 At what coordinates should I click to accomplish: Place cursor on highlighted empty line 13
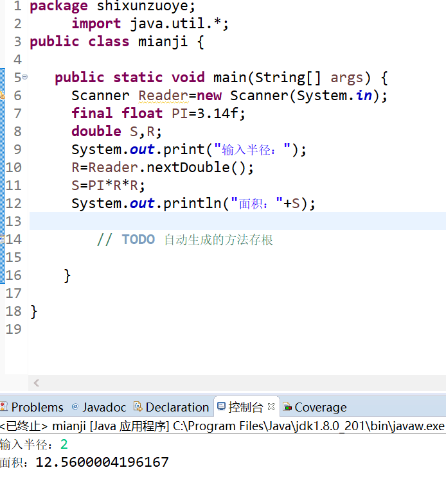pos(238,221)
